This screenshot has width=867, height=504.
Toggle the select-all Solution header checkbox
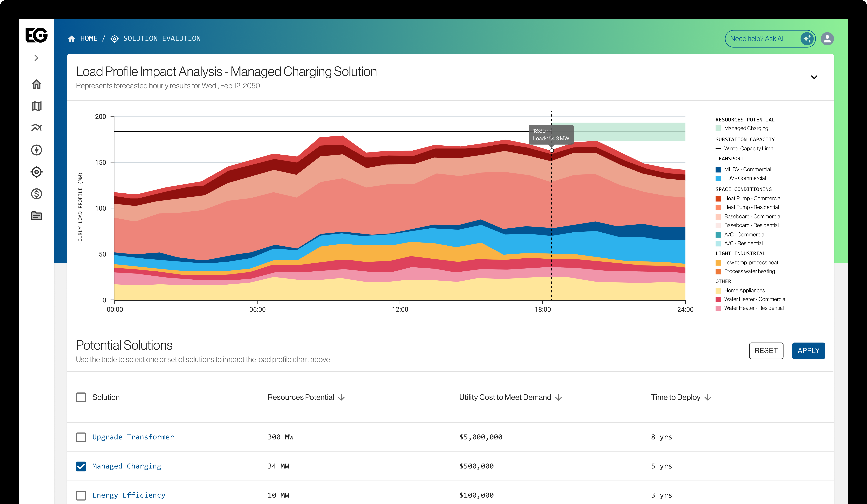click(x=81, y=397)
